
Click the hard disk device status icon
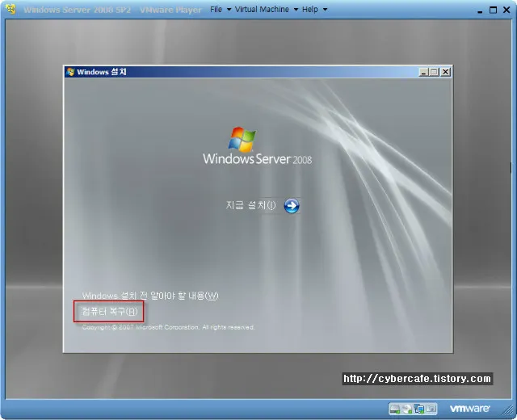pos(394,409)
